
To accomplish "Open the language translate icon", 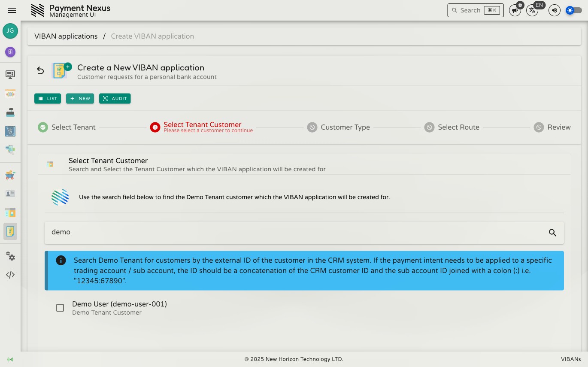I will point(532,10).
